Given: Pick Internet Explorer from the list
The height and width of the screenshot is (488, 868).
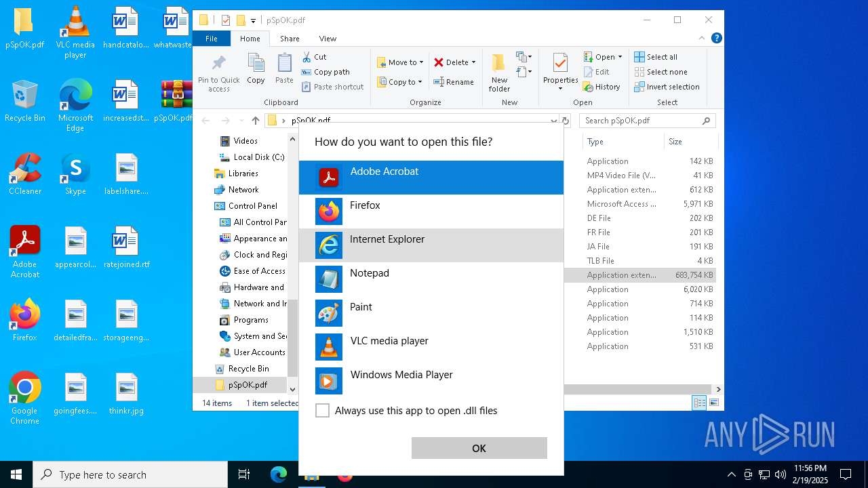Looking at the screenshot, I should click(x=431, y=245).
